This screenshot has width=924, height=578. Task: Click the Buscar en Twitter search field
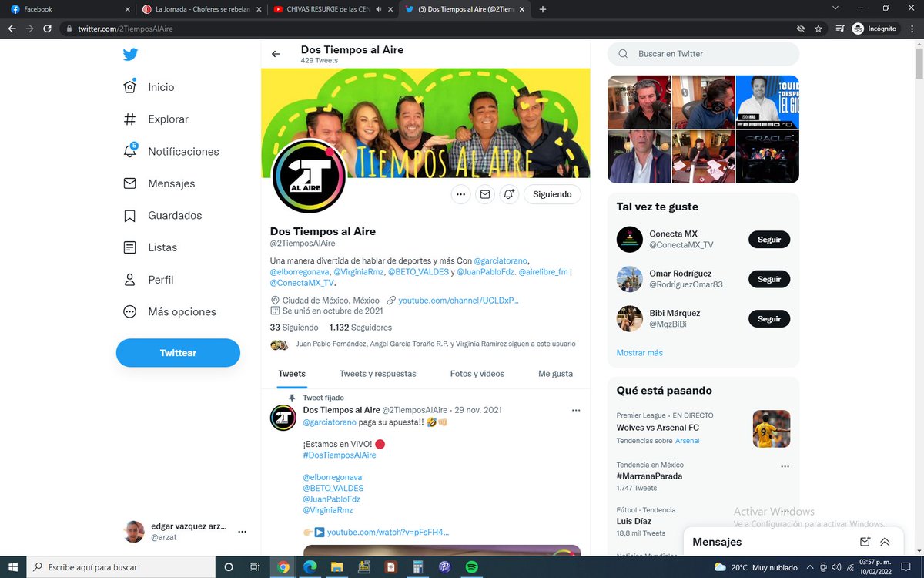(x=703, y=54)
